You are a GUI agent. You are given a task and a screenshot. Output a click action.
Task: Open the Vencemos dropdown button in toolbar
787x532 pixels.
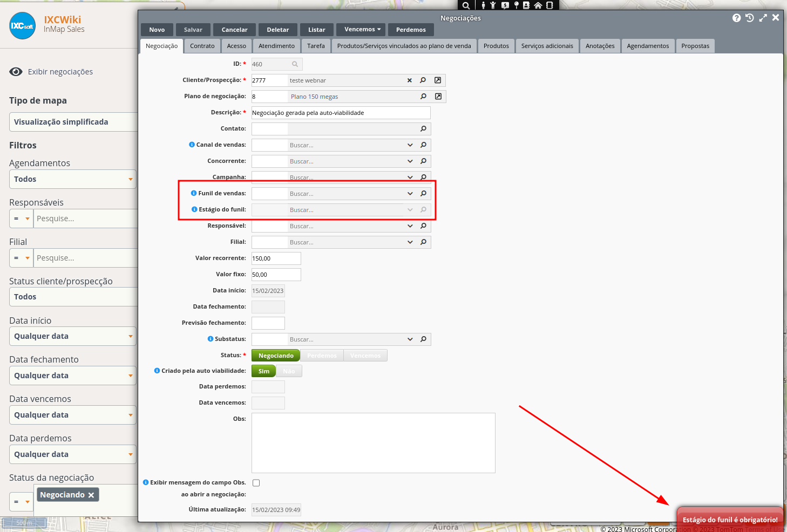click(x=362, y=29)
